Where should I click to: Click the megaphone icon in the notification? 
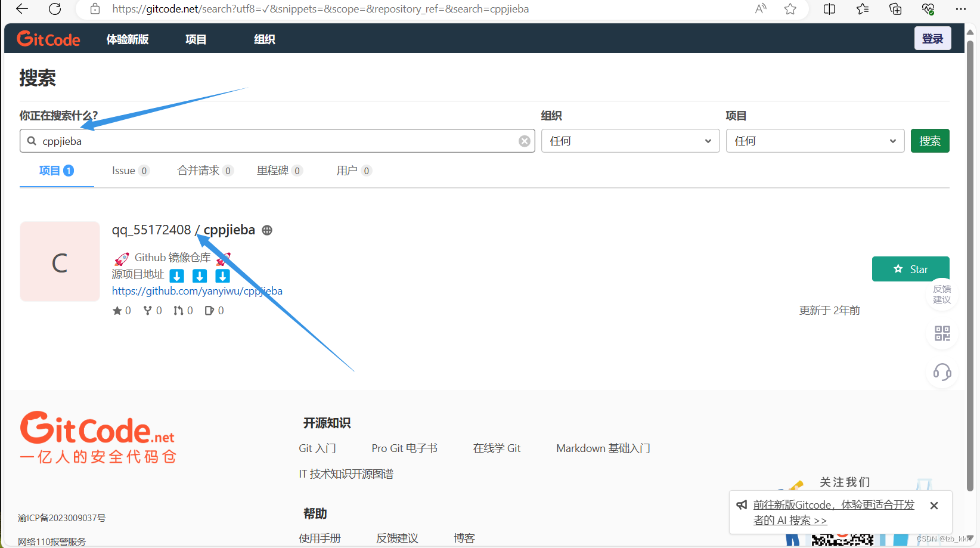coord(742,505)
